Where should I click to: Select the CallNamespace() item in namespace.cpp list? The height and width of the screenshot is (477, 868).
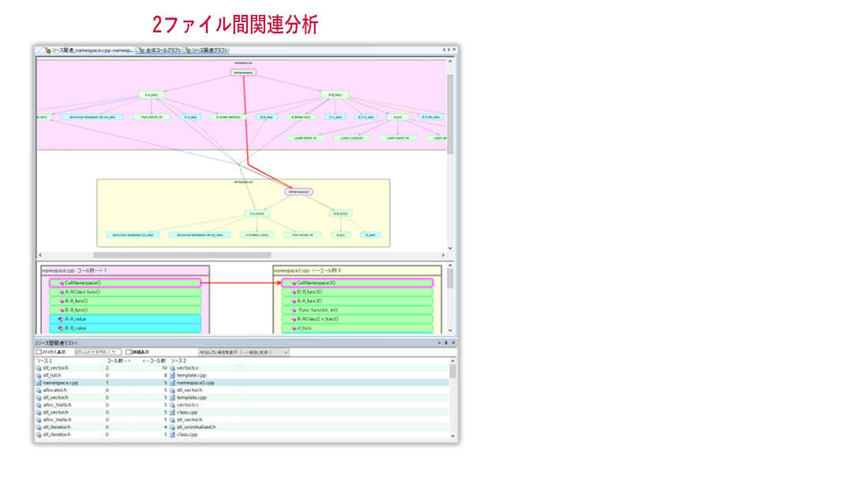pyautogui.click(x=125, y=283)
